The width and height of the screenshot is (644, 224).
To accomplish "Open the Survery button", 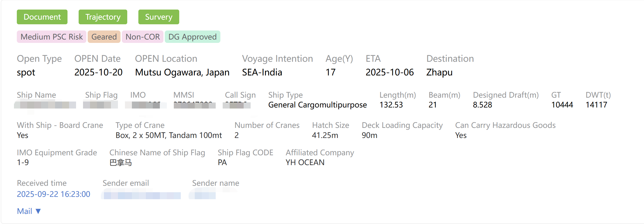I will (159, 17).
